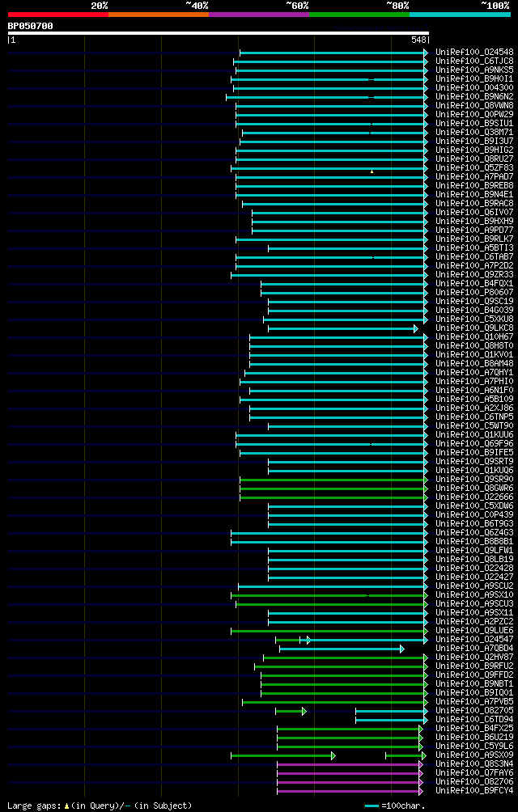Screen dimensions: 518x812
Task: Select hit UniRef100_B9RAC8
Action: point(474,203)
